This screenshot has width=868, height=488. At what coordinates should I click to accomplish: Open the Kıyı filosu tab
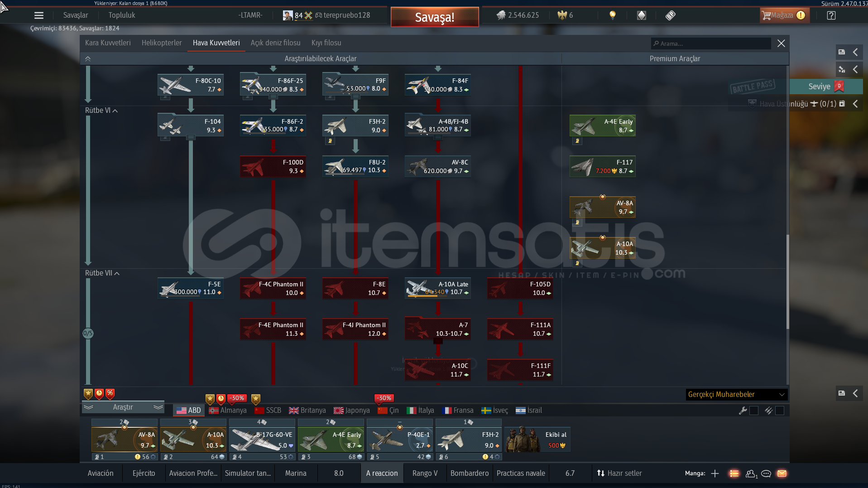coord(326,43)
